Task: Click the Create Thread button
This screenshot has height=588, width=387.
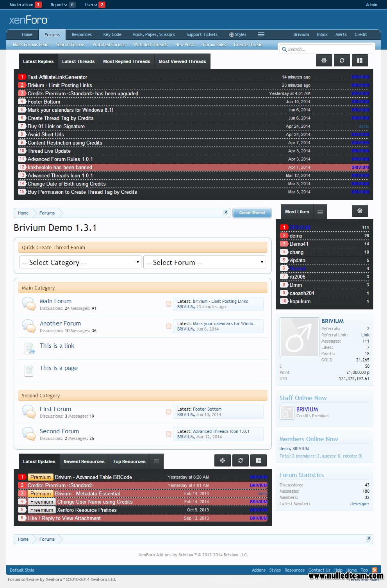Action: pyautogui.click(x=252, y=213)
